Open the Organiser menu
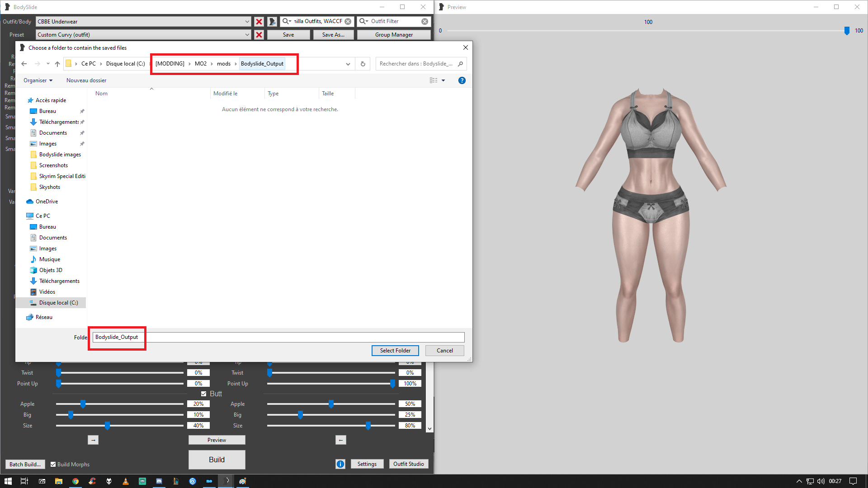 point(38,80)
